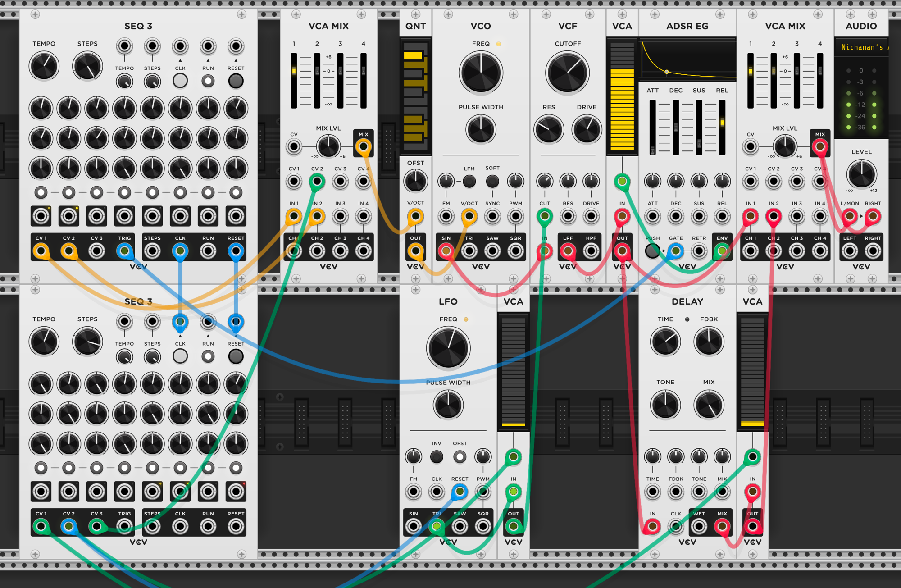901x588 pixels.
Task: Click the ADSR EG ATT slider
Action: click(652, 128)
